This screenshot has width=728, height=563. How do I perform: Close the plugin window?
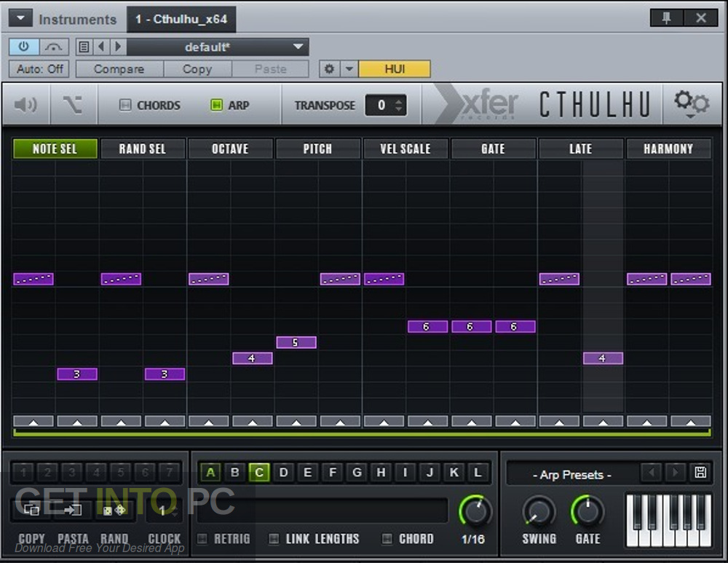[701, 18]
